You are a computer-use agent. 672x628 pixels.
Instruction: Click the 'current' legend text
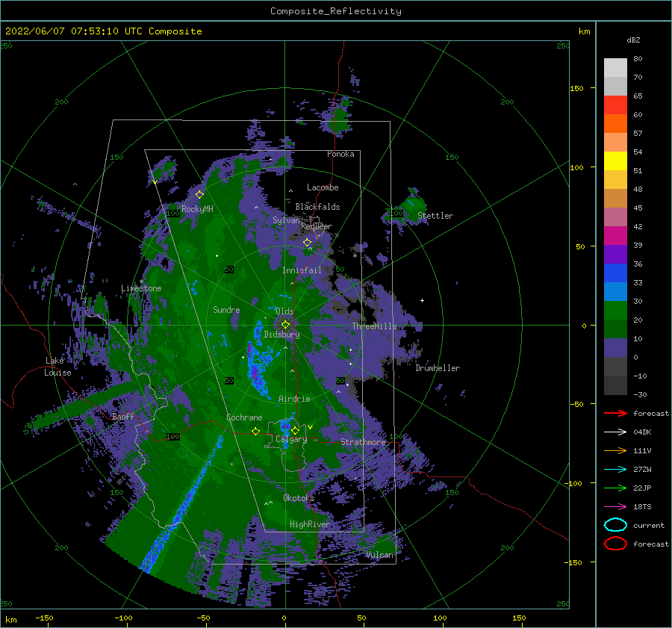pos(649,525)
